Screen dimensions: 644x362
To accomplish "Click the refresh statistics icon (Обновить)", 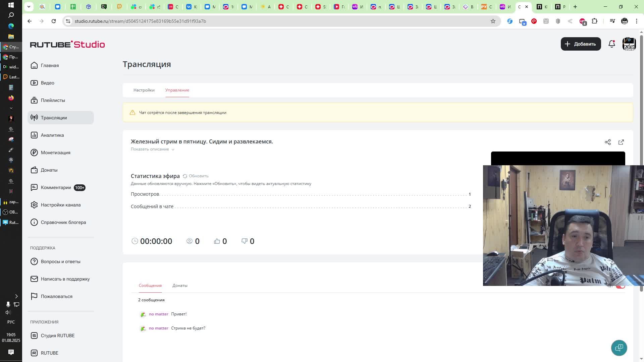I will coord(185,176).
